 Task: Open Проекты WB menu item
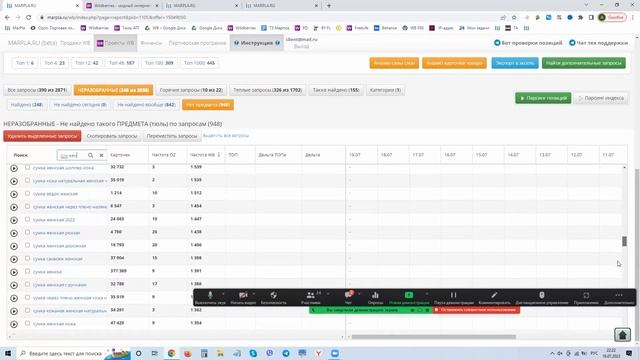116,43
